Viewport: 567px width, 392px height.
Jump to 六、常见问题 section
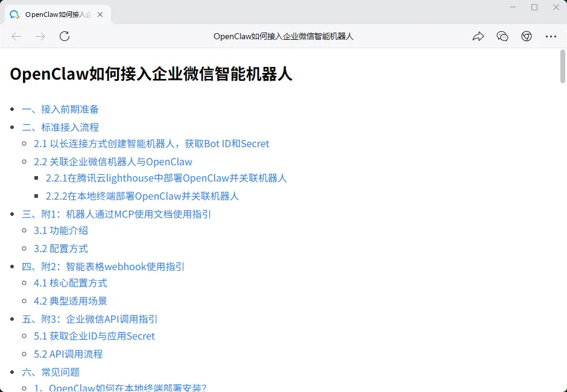coord(51,372)
